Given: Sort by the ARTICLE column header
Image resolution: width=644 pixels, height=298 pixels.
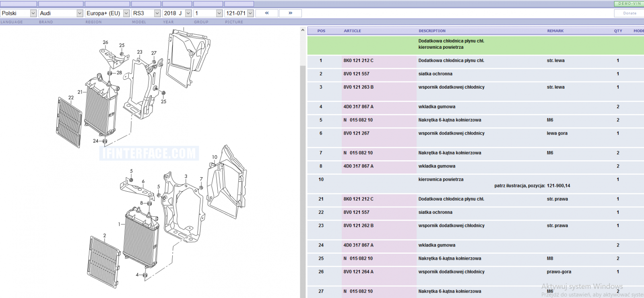Looking at the screenshot, I should tap(352, 31).
